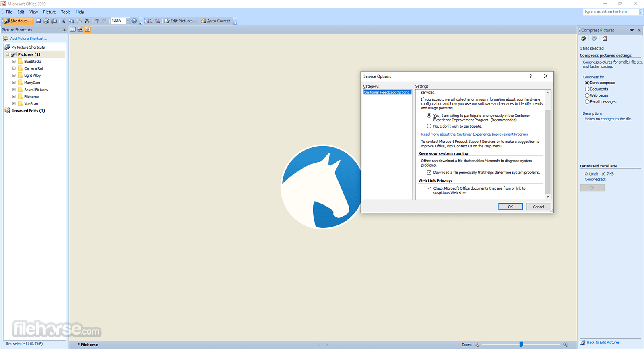Viewport: 644px width, 349px height.
Task: Click the E-mail message icon in toolbar
Action: 54,21
